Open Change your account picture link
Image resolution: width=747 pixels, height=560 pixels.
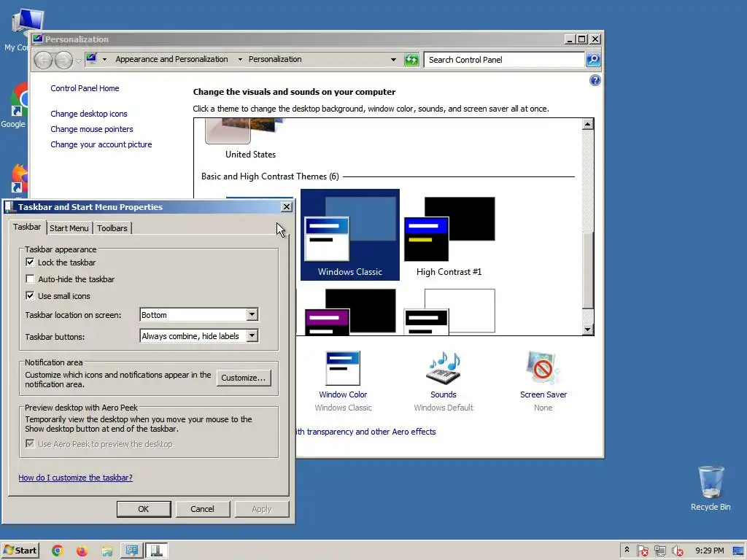click(101, 144)
